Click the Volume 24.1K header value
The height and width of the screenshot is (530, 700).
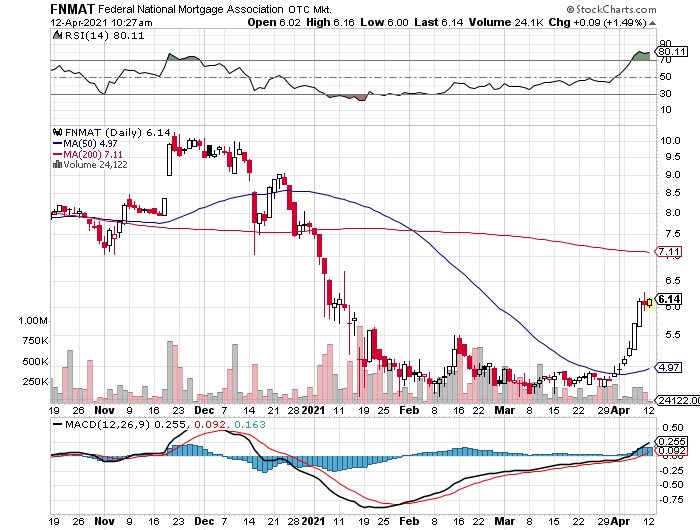pos(506,22)
